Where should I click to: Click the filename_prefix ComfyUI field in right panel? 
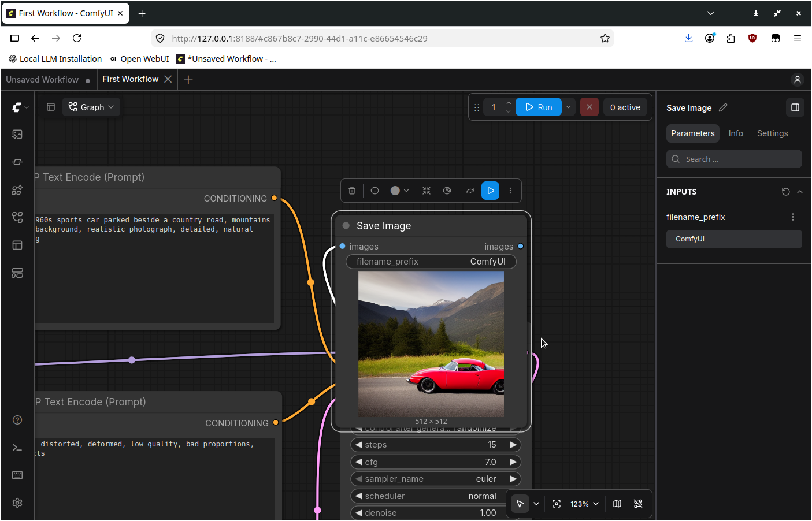click(734, 239)
